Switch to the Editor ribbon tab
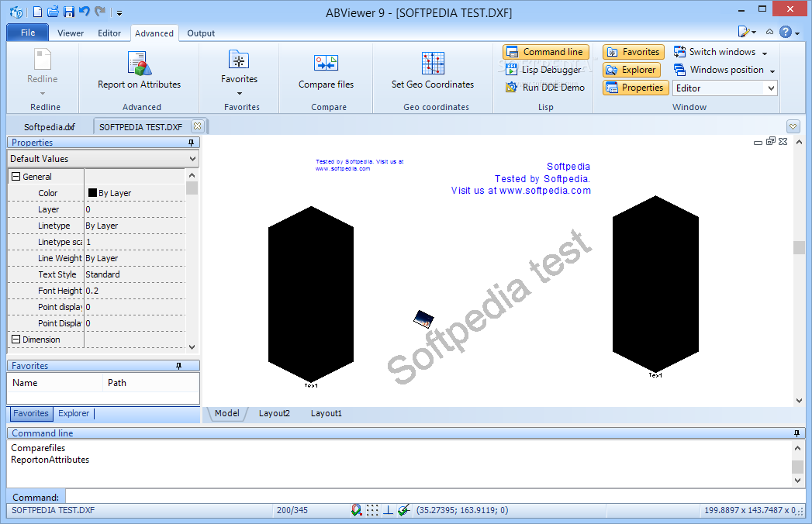The width and height of the screenshot is (812, 524). [x=109, y=33]
